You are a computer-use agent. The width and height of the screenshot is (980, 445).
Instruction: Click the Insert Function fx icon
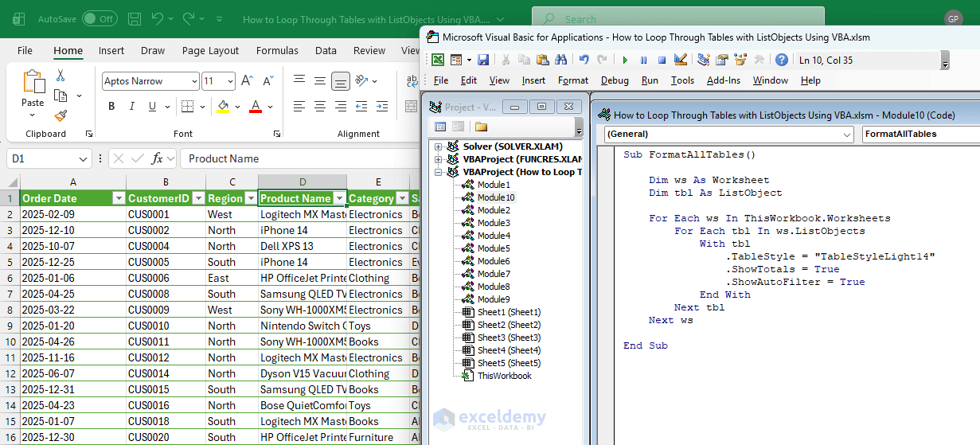pos(158,158)
